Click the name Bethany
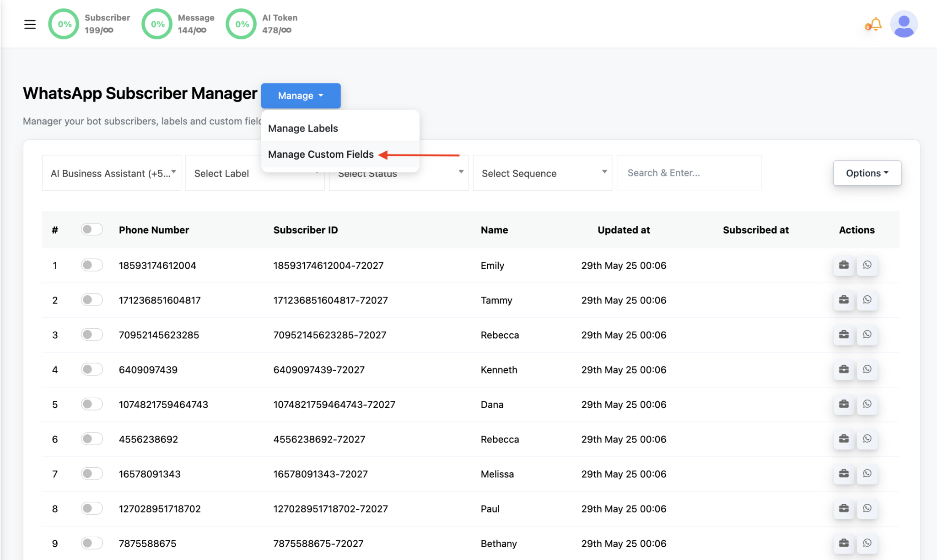Viewport: 937px width, 560px height. point(499,544)
